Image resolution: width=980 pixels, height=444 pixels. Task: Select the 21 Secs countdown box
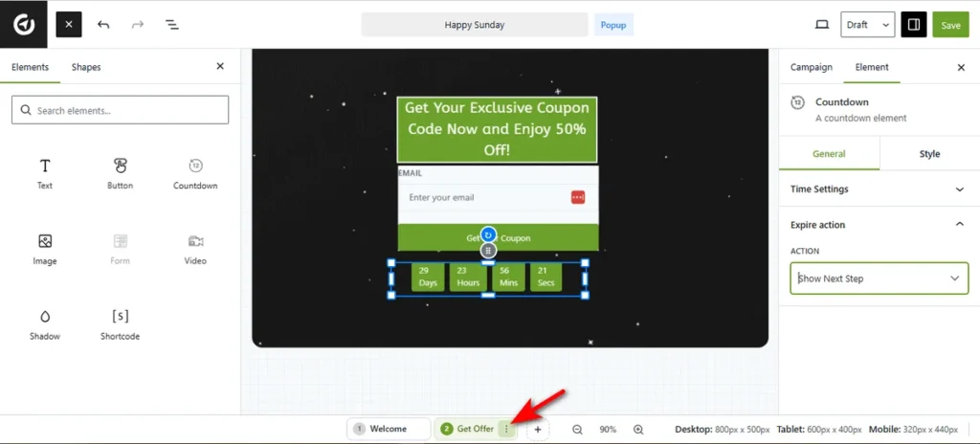tap(546, 277)
